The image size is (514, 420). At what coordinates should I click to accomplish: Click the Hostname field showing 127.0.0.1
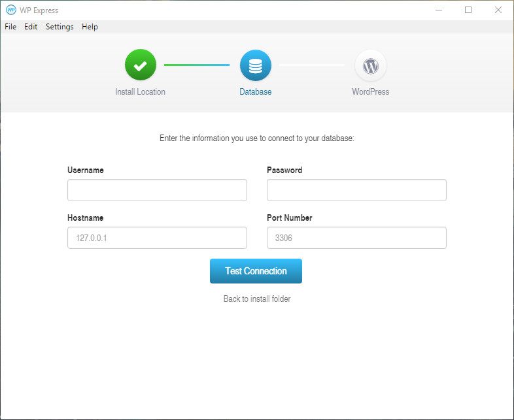(x=157, y=238)
